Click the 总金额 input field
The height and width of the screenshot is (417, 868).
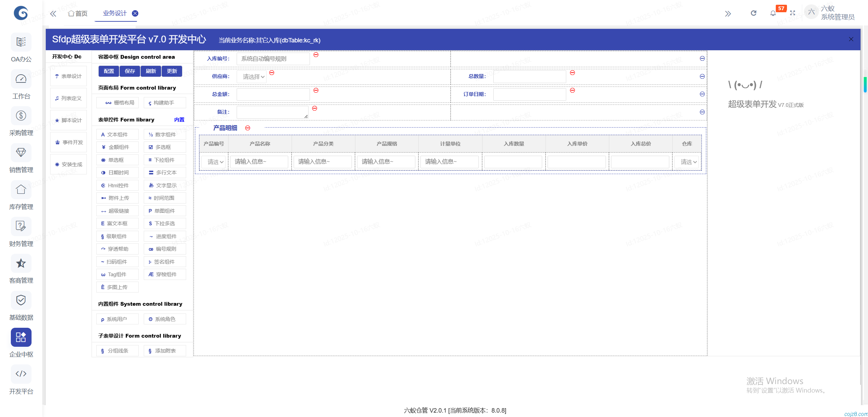(x=273, y=94)
